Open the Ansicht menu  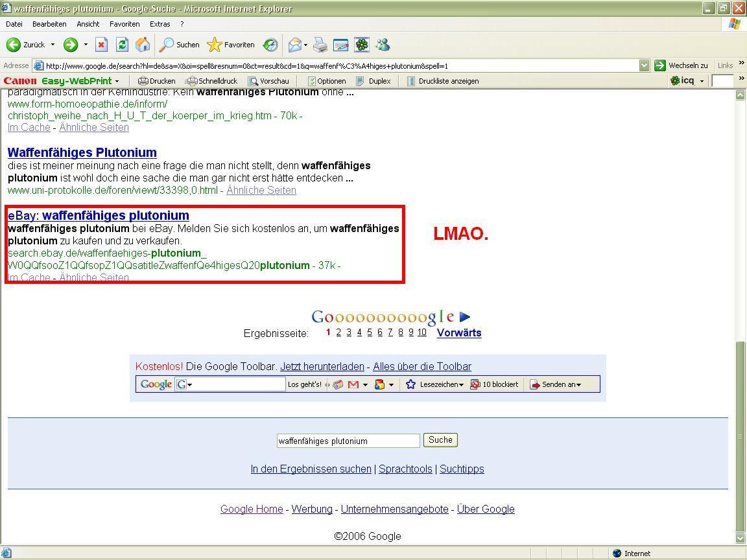(88, 24)
